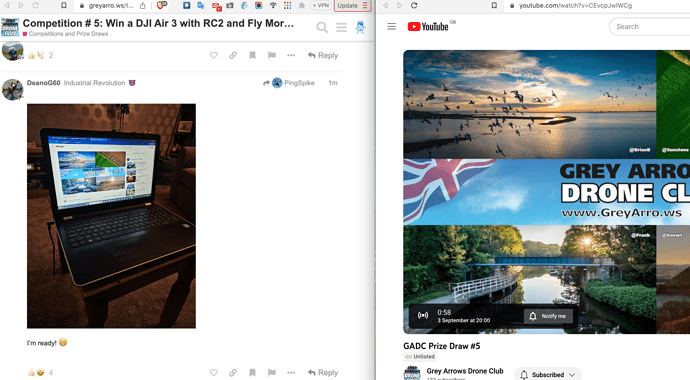Viewport: 690px width, 380px height.
Task: Click the Grey Arrows Drone Club forum logo
Action: click(10, 27)
